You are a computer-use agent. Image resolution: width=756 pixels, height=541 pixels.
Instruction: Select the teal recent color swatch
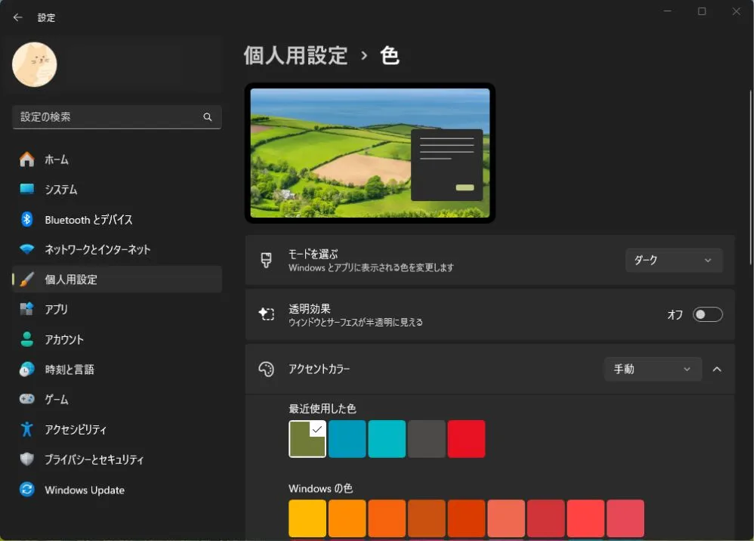(x=387, y=439)
